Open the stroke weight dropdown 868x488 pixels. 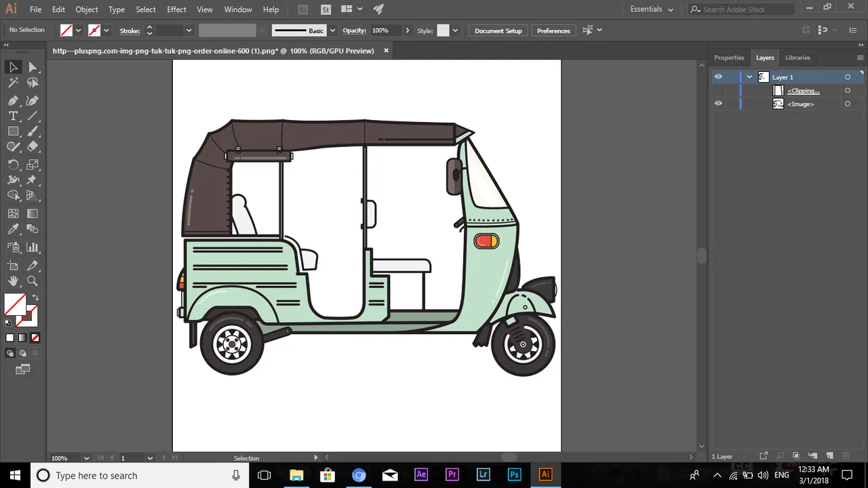click(x=189, y=30)
